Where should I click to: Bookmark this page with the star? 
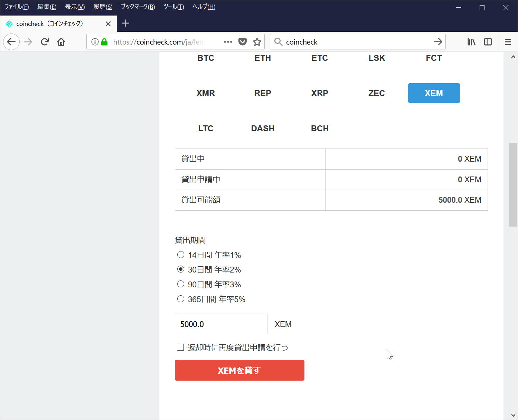[257, 42]
